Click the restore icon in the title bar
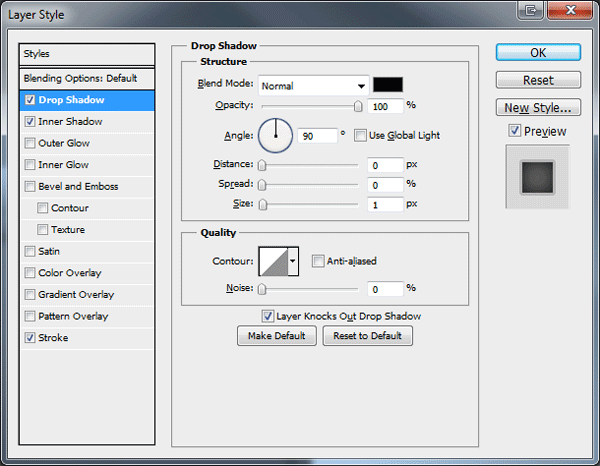This screenshot has width=600, height=466. (530, 10)
